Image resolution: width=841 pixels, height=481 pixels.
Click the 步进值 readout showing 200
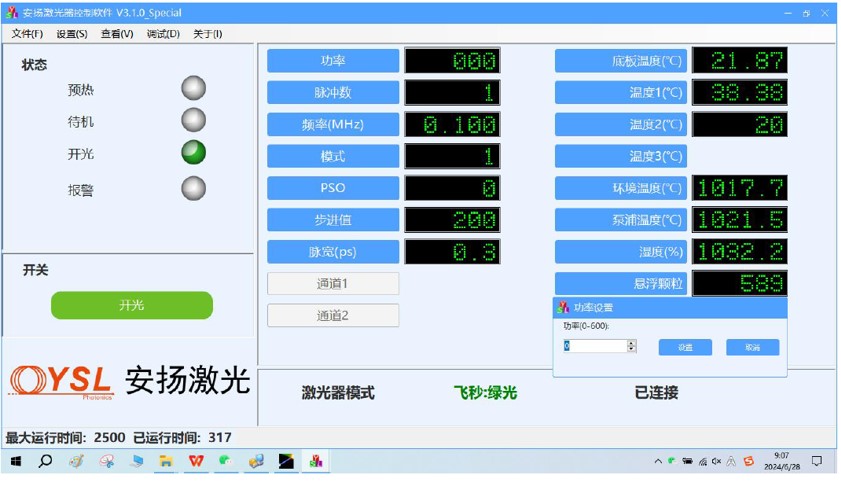click(452, 220)
